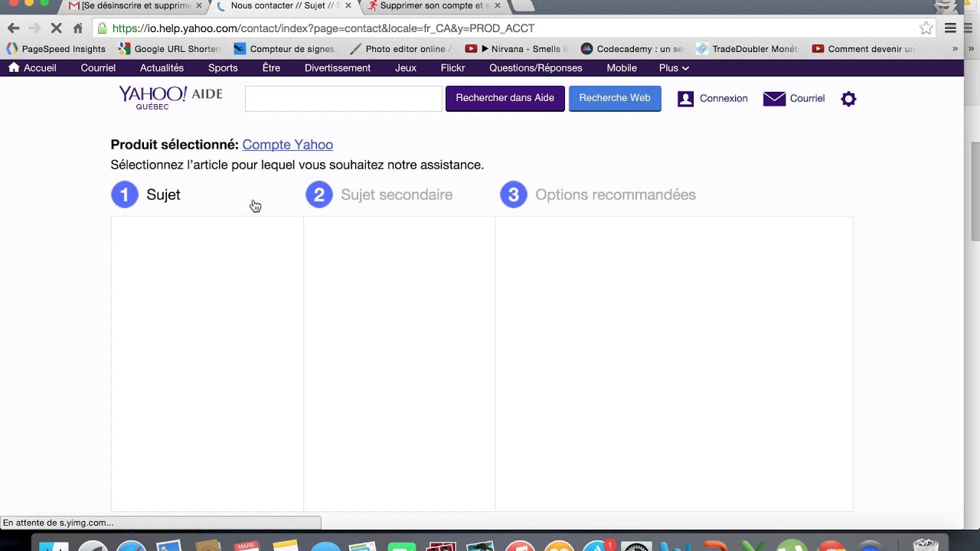Click the Rechercher dans Aide button
The image size is (980, 551).
point(505,98)
